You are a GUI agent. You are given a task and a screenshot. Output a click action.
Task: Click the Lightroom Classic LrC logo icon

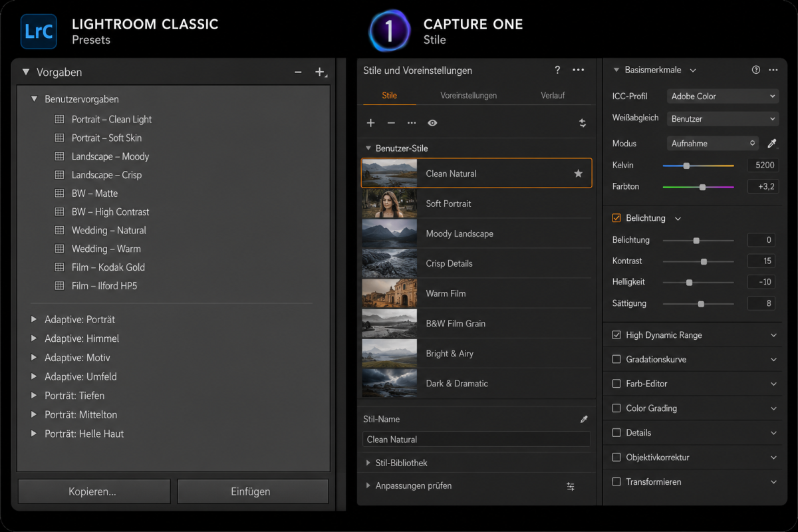tap(39, 31)
